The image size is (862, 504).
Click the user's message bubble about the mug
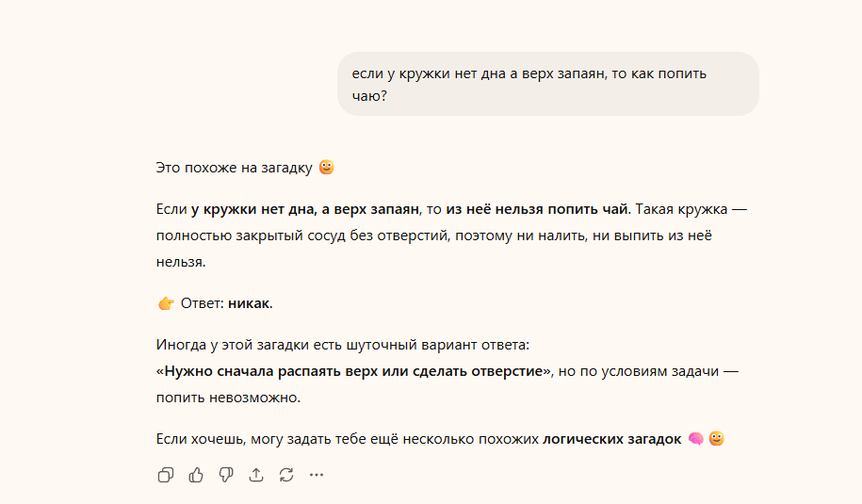pos(547,84)
